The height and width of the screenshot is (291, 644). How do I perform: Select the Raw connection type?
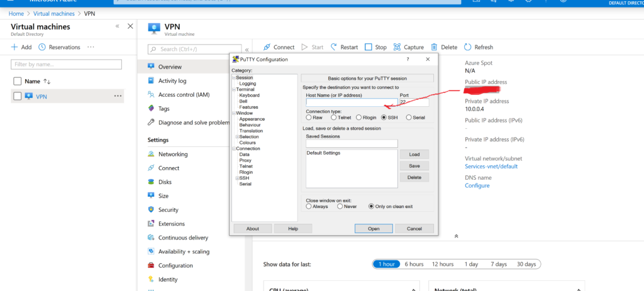pyautogui.click(x=309, y=118)
